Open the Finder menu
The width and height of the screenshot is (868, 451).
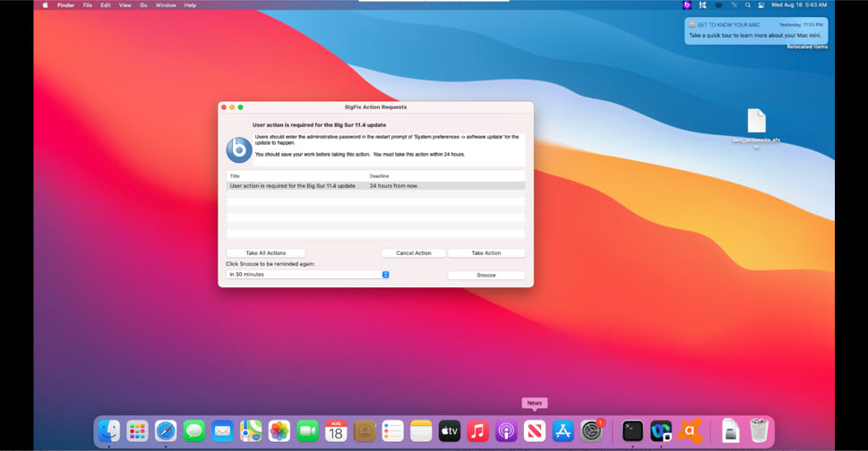pyautogui.click(x=66, y=5)
